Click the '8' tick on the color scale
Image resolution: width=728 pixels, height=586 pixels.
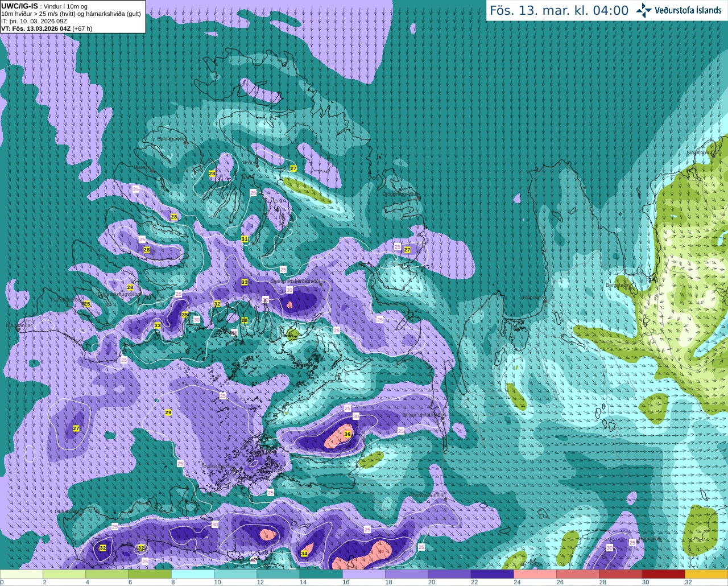click(173, 582)
